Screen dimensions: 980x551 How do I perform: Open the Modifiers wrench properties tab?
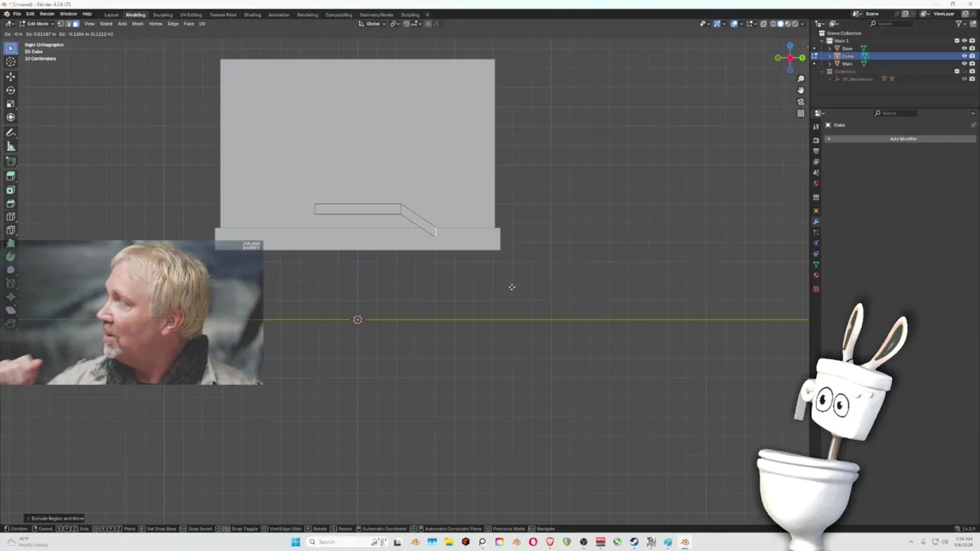816,222
